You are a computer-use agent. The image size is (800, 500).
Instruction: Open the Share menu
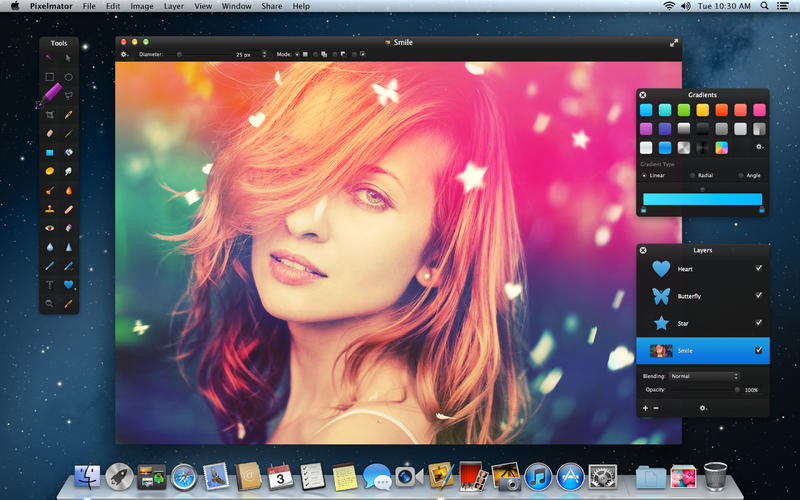pyautogui.click(x=271, y=6)
